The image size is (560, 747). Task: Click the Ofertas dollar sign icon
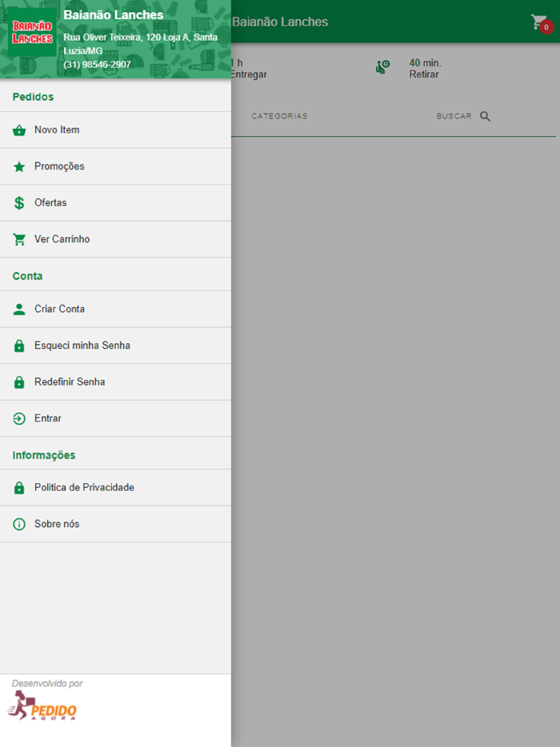coord(19,203)
